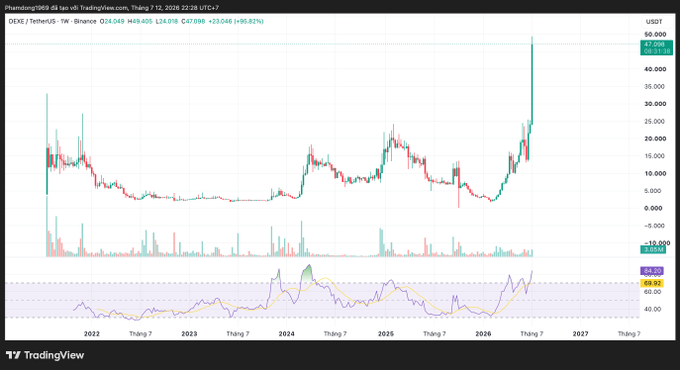Click the green current price tag 47.098
Viewport: 680px width, 370px height.
click(657, 47)
